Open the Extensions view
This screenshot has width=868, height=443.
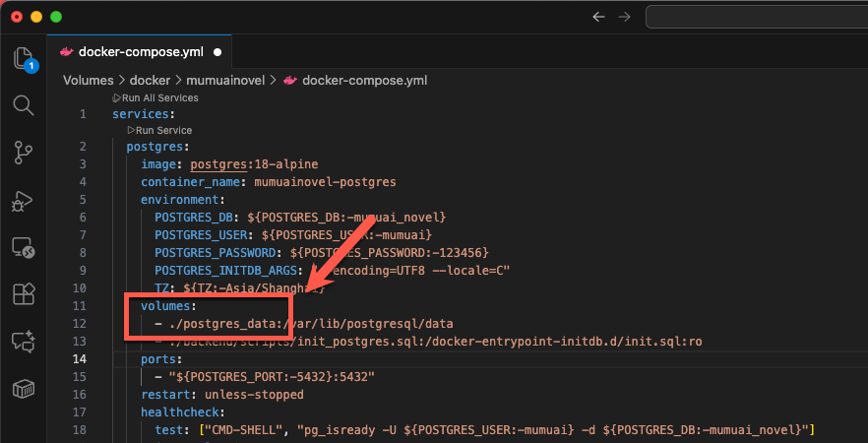[23, 294]
